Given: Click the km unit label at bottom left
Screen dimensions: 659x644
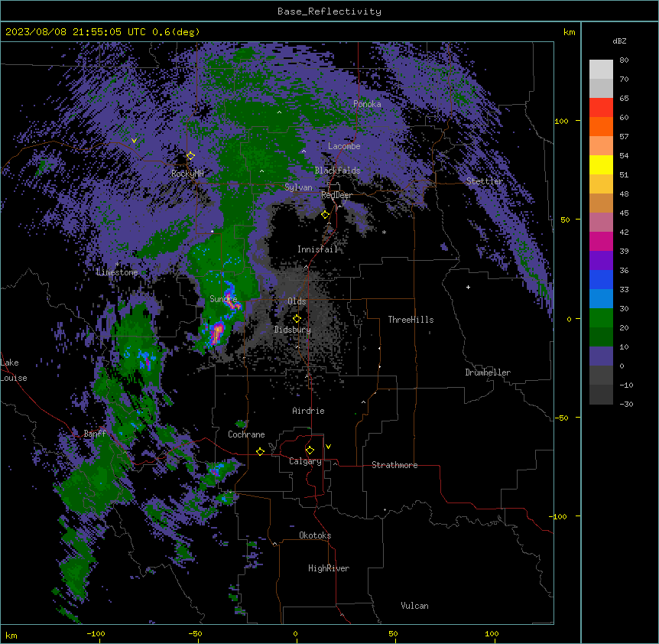Looking at the screenshot, I should pos(11,635).
